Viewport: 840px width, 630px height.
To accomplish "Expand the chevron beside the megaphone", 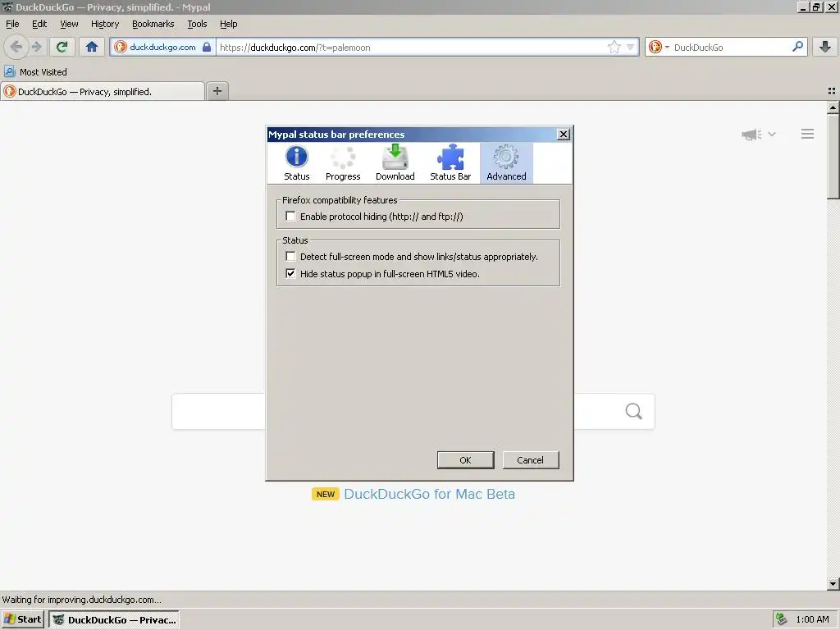I will (x=772, y=134).
